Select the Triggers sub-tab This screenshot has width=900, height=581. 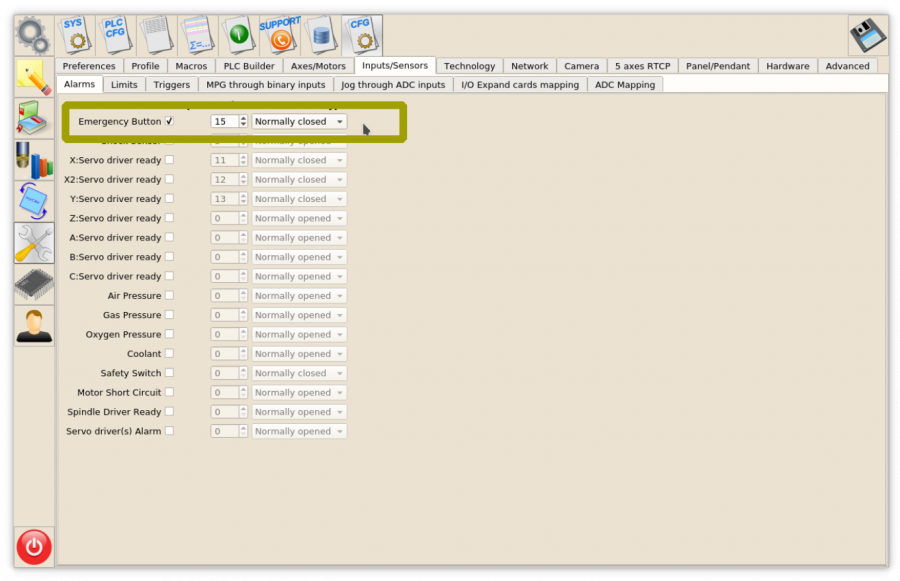coord(172,85)
